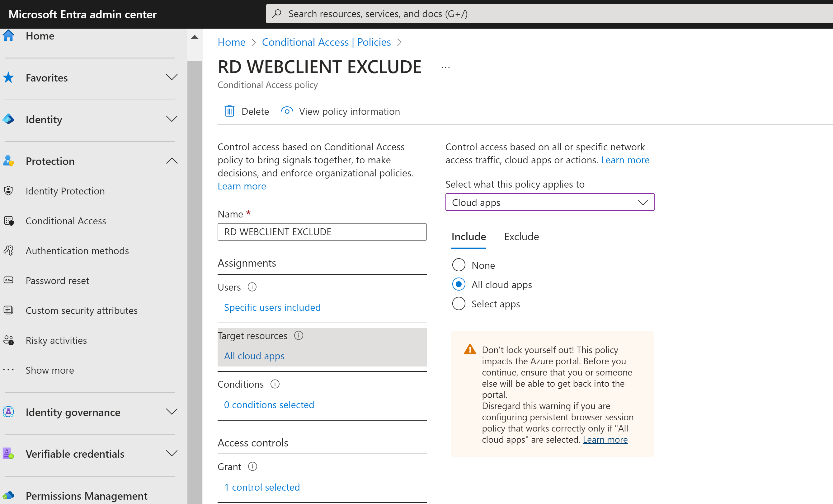Viewport: 833px width, 504px height.
Task: Click the Authentication methods key icon
Action: [8, 250]
